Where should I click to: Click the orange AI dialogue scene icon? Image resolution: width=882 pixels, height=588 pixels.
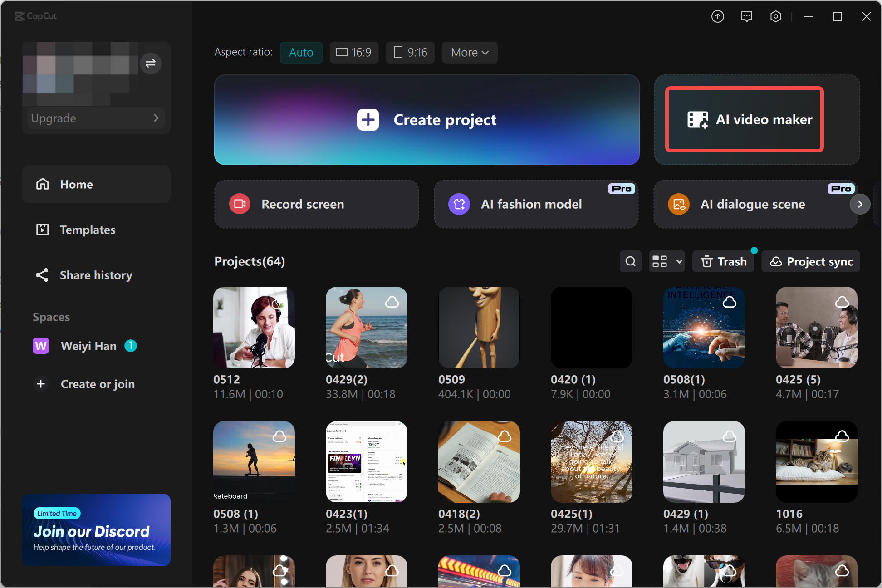[679, 204]
